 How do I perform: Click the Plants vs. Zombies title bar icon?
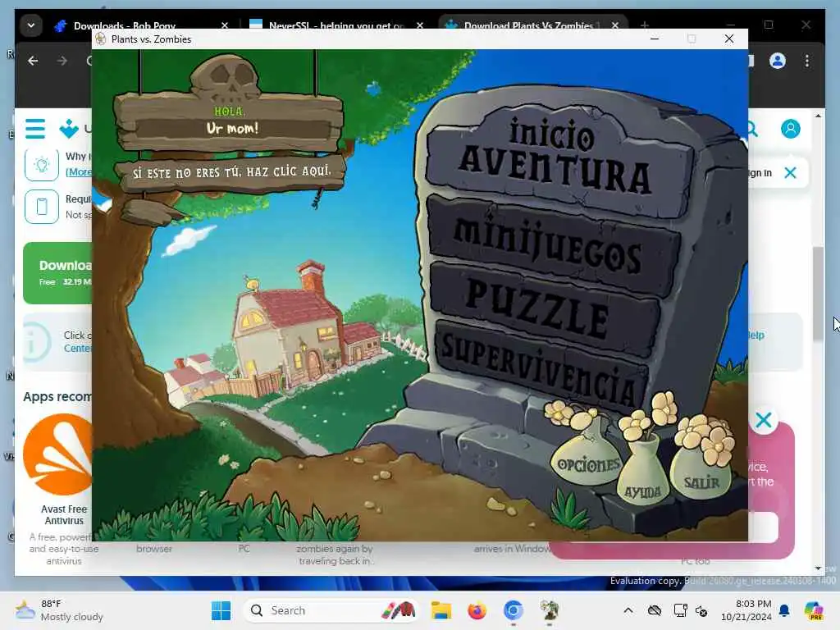pos(100,39)
